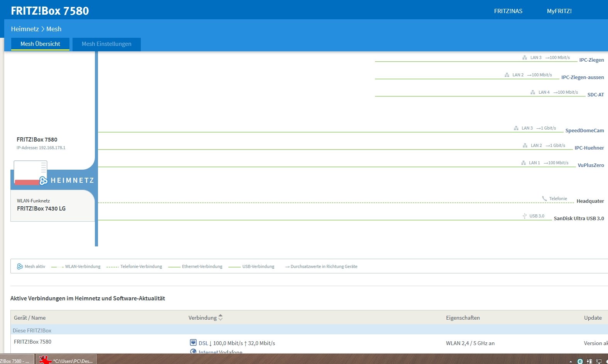Open the MyFRITZ! link

[x=559, y=11]
